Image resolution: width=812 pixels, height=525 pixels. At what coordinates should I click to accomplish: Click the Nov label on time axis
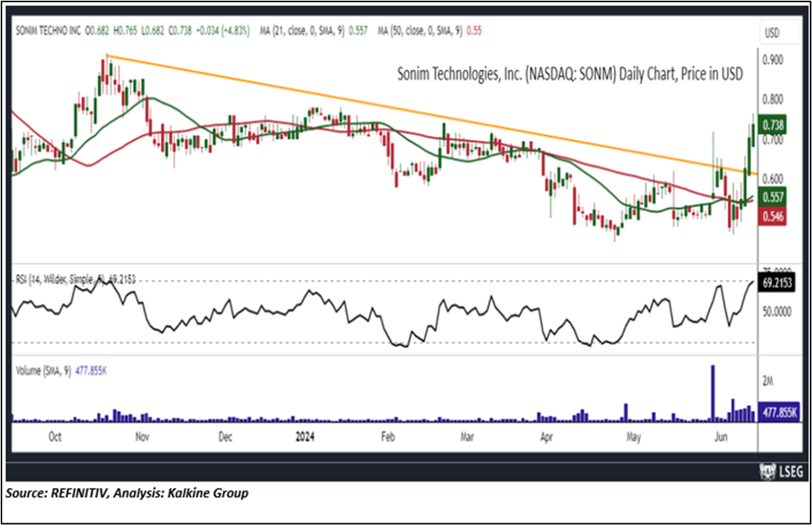(x=142, y=437)
